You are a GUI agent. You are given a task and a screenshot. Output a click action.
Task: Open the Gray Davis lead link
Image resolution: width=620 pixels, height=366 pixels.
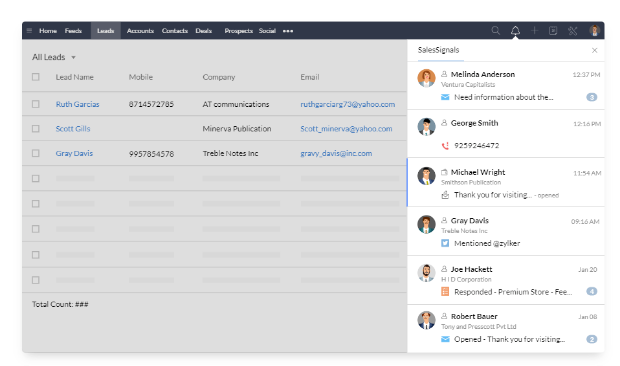74,153
